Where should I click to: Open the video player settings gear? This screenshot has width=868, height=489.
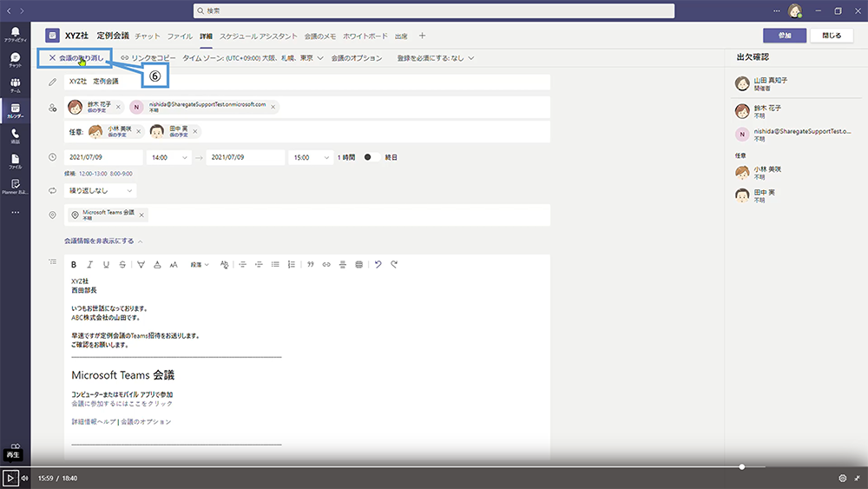pos(843,478)
